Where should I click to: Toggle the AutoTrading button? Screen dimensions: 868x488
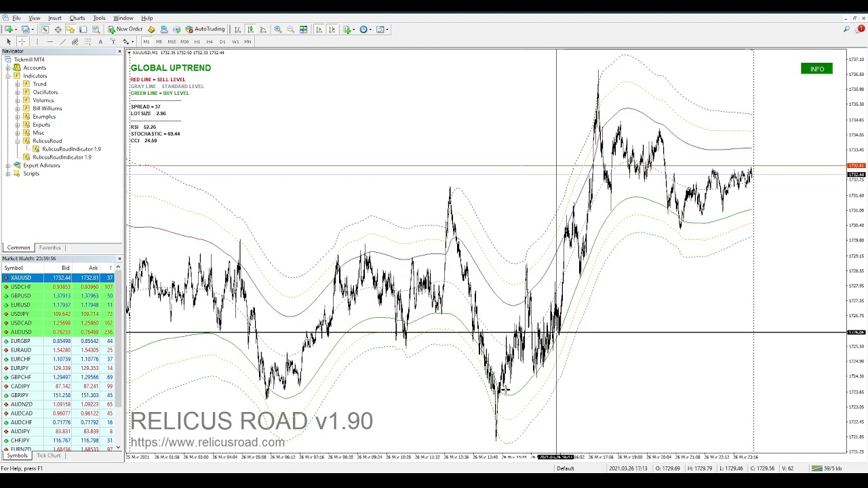pyautogui.click(x=205, y=29)
